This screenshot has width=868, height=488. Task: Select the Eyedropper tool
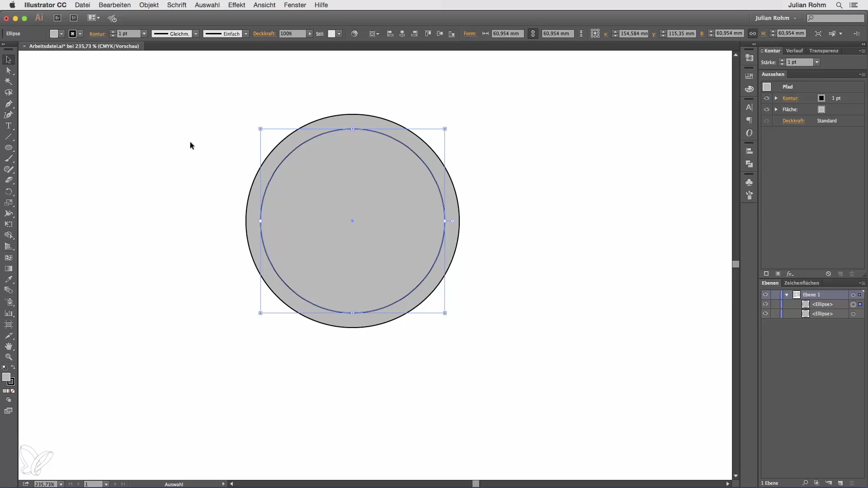tap(9, 279)
